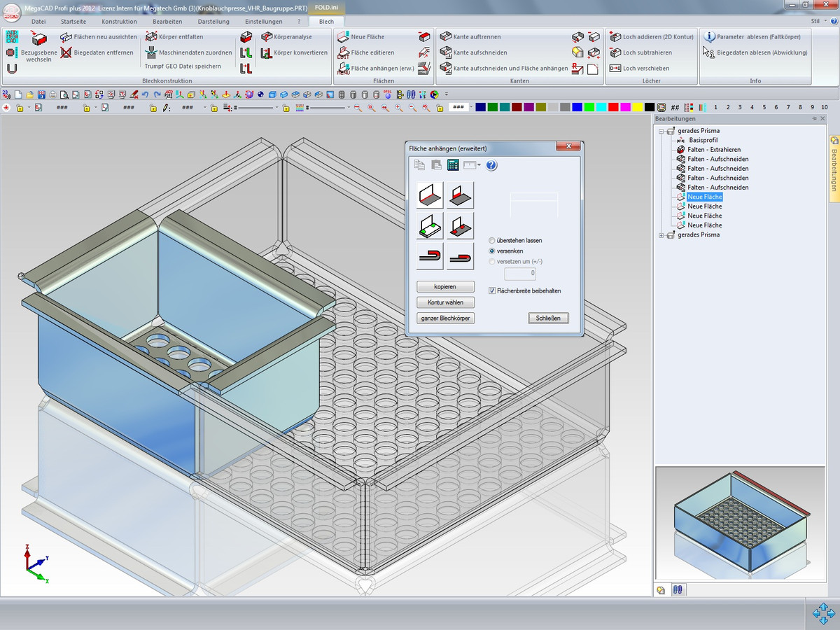840x630 pixels.
Task: Select the flange option with green corner points
Action: (430, 226)
